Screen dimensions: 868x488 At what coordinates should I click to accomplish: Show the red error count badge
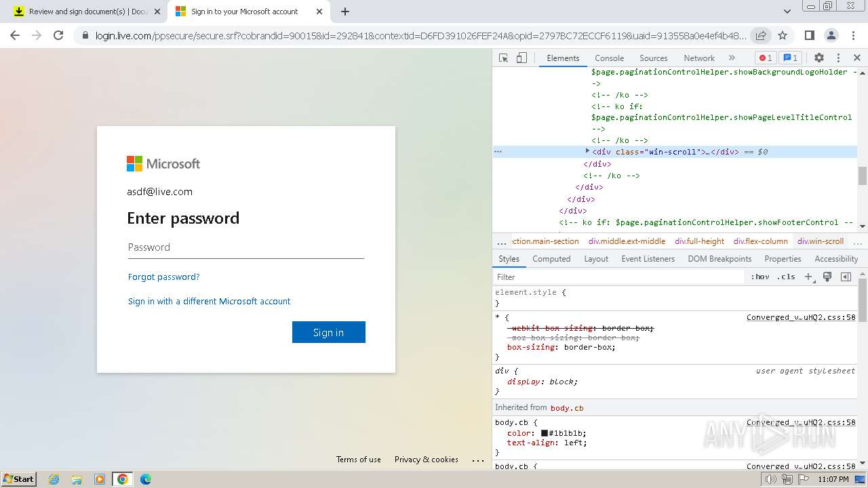(766, 58)
